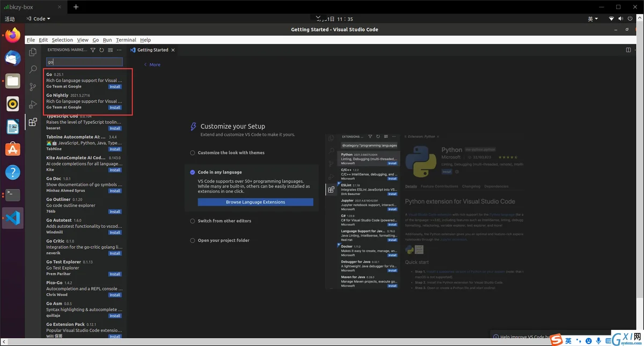Open a new tab with plus button
644x346 pixels.
click(76, 7)
